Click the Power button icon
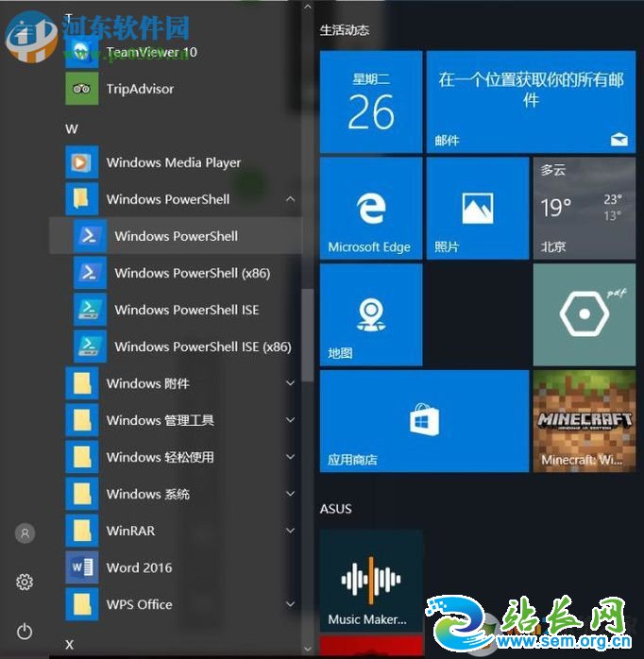The width and height of the screenshot is (644, 659). tap(25, 632)
